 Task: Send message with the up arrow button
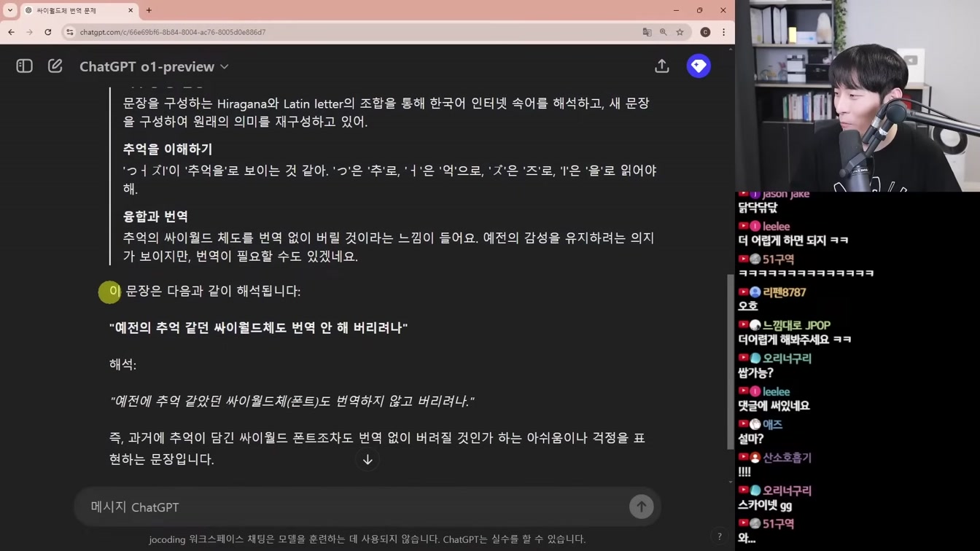click(x=642, y=507)
